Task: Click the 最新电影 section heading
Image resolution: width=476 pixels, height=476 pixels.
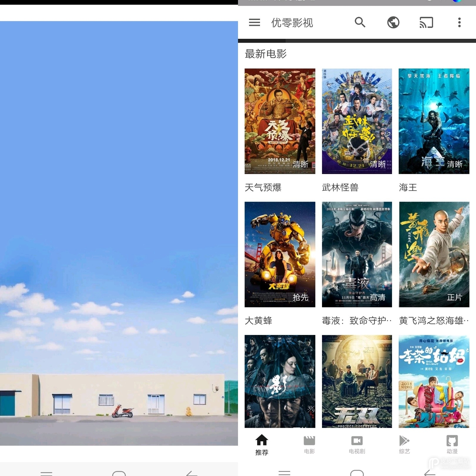Action: coord(266,54)
